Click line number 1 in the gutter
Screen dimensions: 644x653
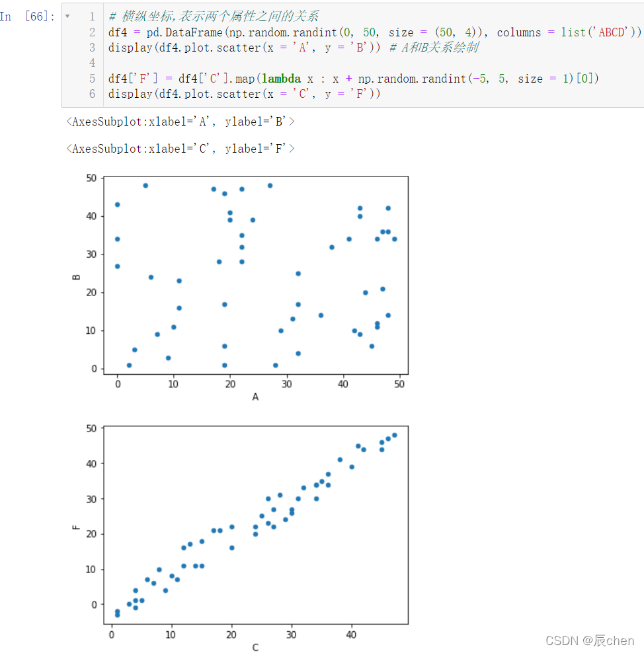[93, 17]
